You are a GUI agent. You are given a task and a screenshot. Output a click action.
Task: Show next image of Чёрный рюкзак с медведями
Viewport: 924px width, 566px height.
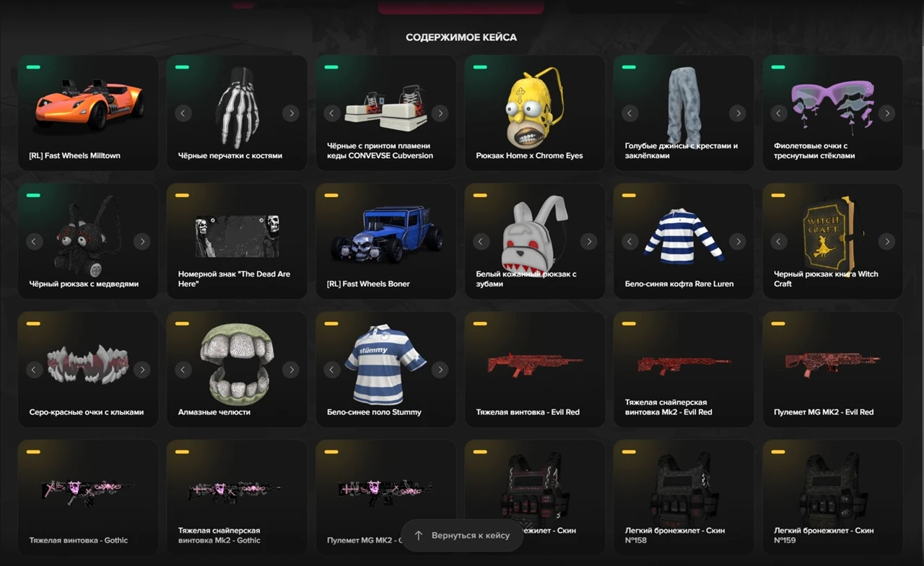click(142, 242)
